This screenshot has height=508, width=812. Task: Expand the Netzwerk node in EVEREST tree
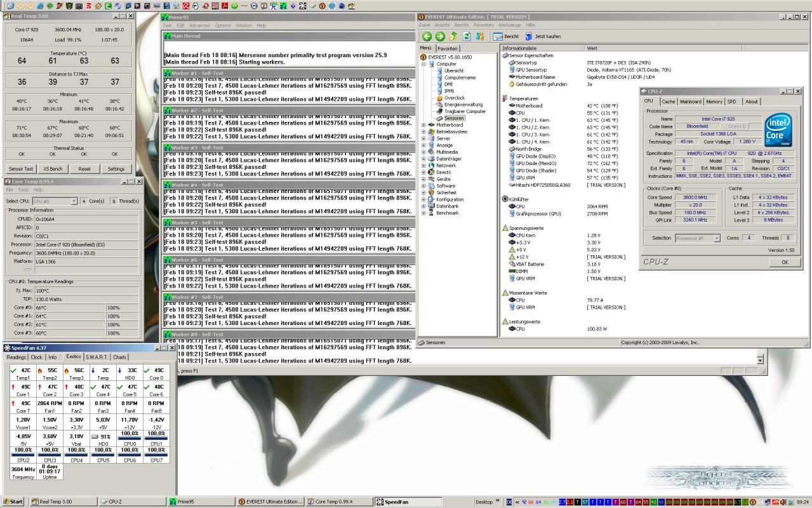coord(423,165)
